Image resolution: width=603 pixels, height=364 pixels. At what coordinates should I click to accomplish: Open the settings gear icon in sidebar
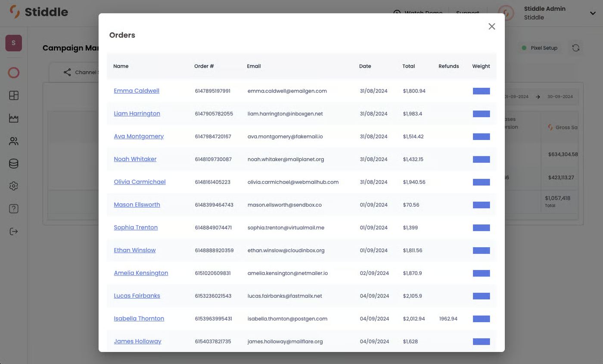14,186
